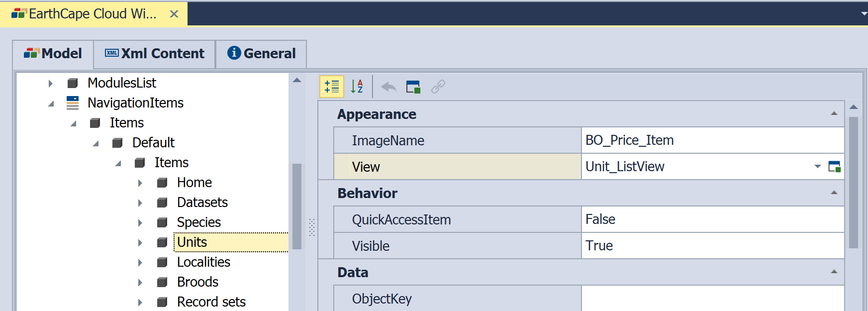Expand the Broods tree node
This screenshot has width=868, height=311.
(x=140, y=282)
